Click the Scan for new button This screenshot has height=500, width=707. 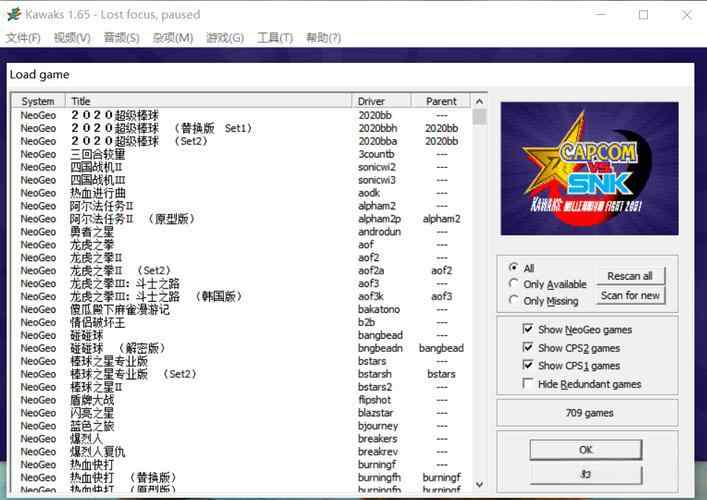630,296
